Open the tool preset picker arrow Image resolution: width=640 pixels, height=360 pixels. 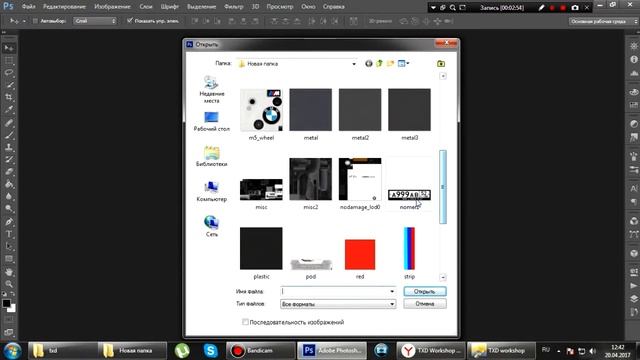coord(24,21)
